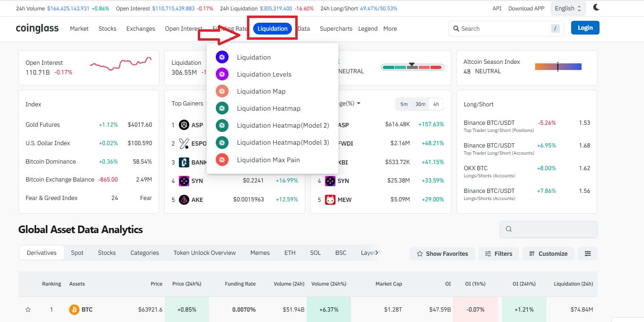Click the ASP token icon in Top Gainers
Viewport: 644px width, 322px height.
[x=184, y=125]
